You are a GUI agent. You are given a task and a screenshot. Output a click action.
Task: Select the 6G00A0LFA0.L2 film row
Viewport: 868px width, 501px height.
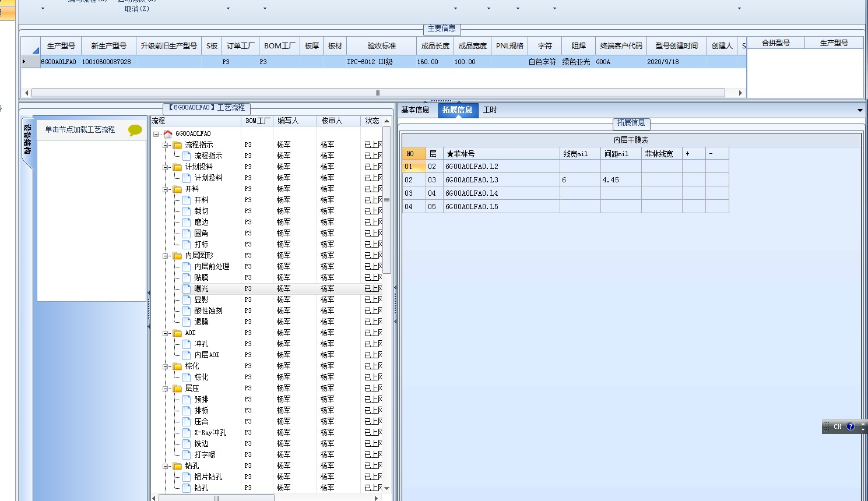click(x=565, y=167)
